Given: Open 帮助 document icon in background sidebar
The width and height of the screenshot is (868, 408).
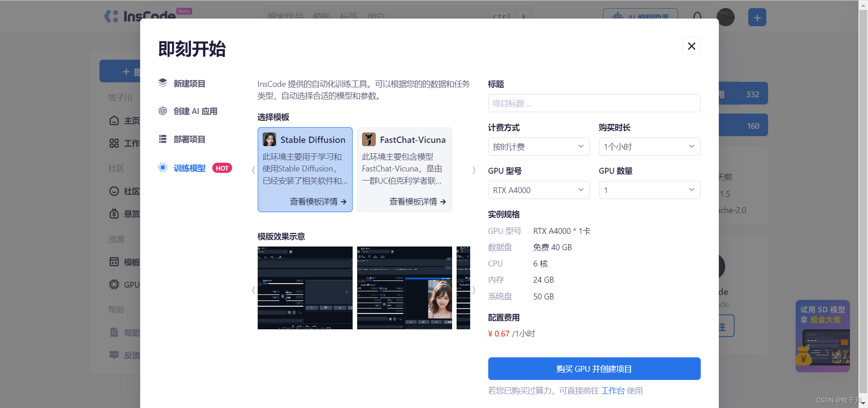Looking at the screenshot, I should (x=114, y=332).
